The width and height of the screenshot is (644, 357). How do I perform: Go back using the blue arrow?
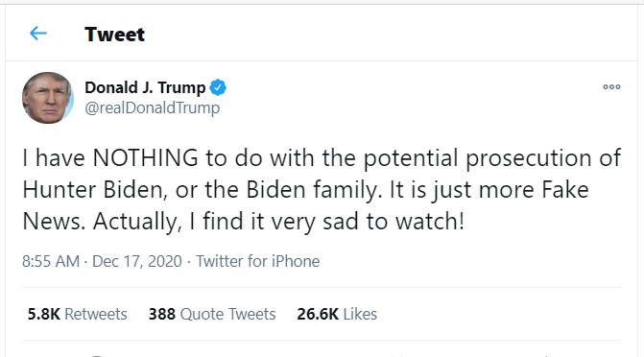click(x=38, y=34)
